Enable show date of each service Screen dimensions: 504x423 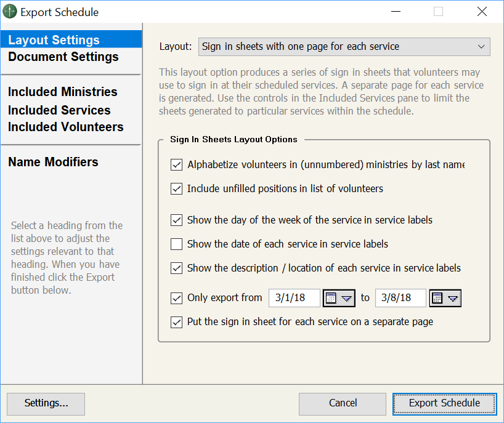pyautogui.click(x=177, y=244)
